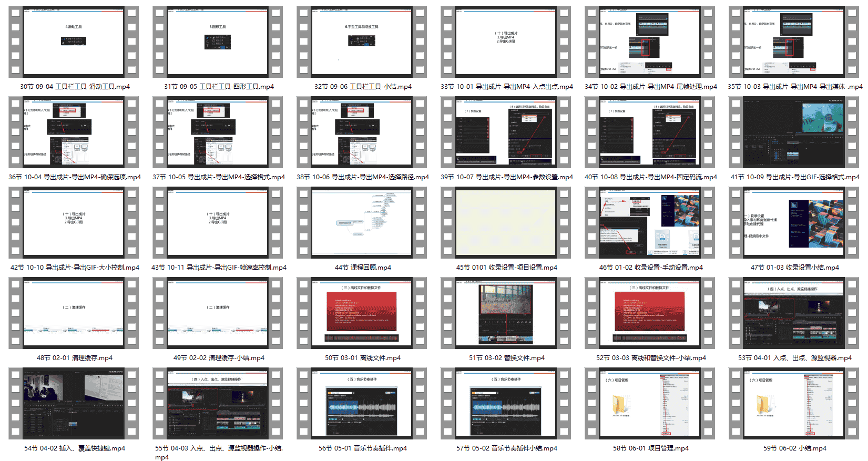Click the file name '35节 10-03 导出成片-导出MP4-导出媒体-.mp4'
The height and width of the screenshot is (461, 868).
tap(795, 87)
